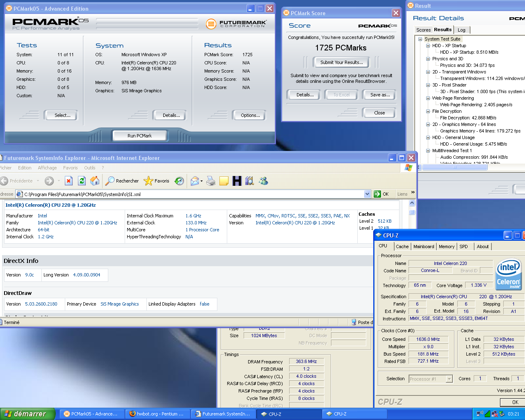Click the Intel Celeron logo in CPU-Z
The width and height of the screenshot is (525, 420).
point(509,274)
